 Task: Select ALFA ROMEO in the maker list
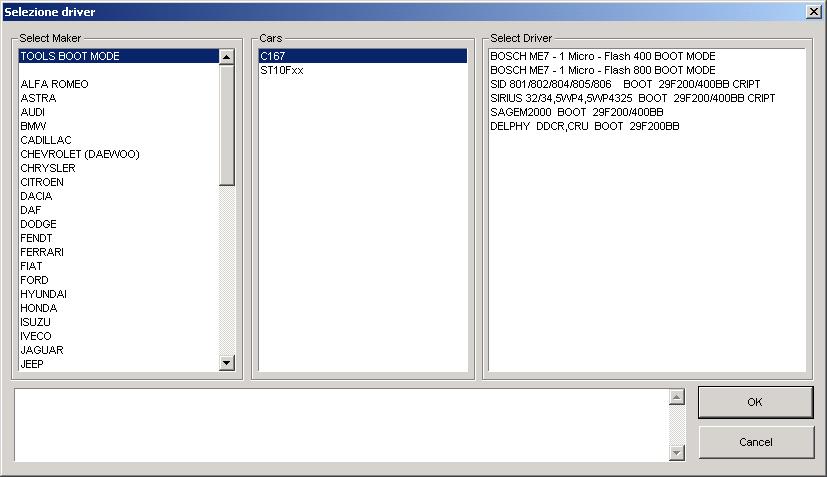tap(119, 84)
